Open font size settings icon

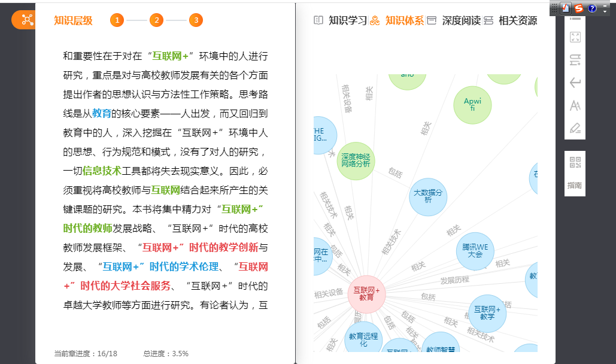(575, 106)
